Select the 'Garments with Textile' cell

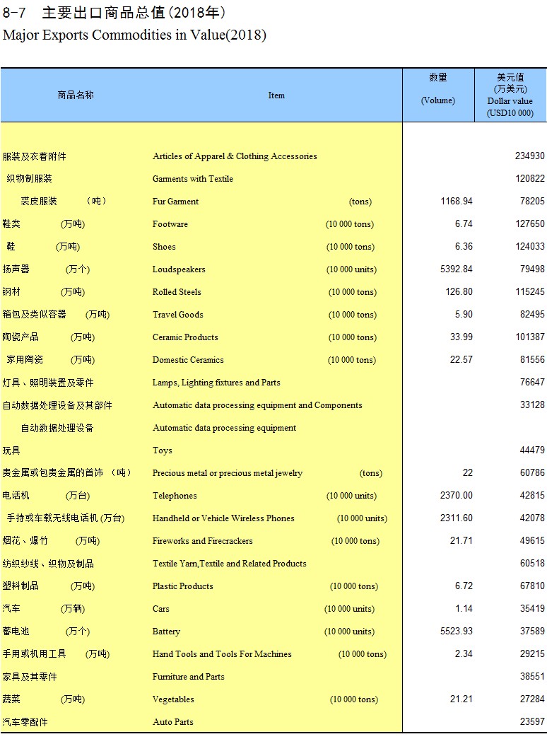pos(193,179)
